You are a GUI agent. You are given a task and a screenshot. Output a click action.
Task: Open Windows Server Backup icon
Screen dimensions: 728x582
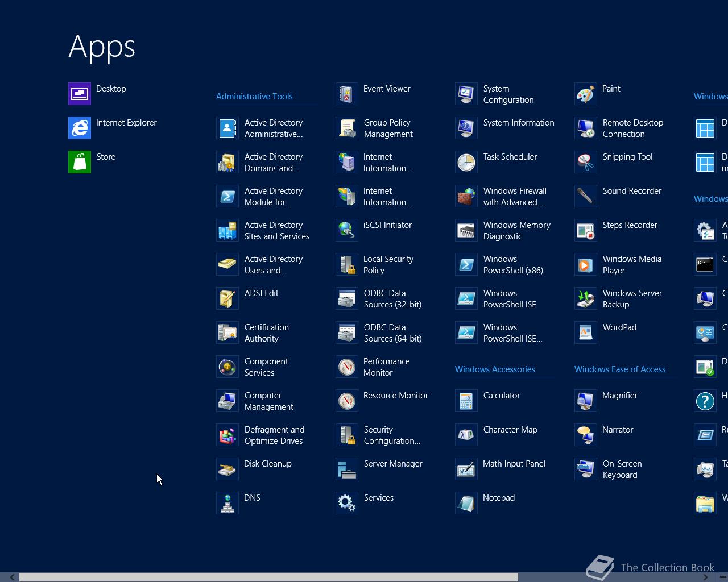pos(586,298)
